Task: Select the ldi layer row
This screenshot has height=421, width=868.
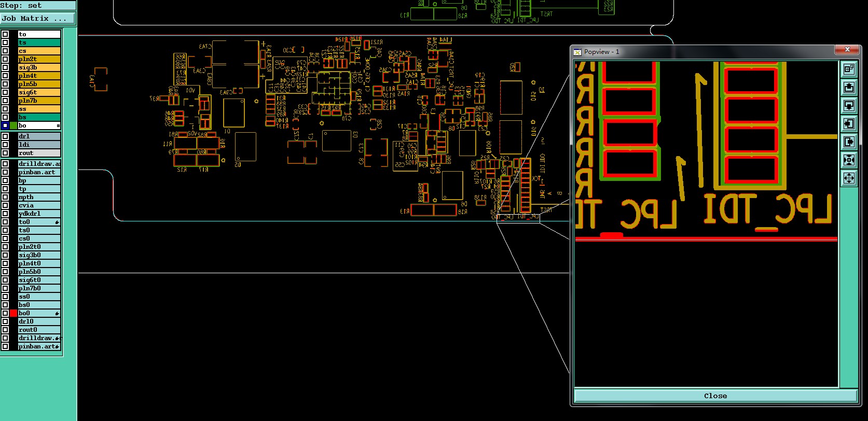Action: (x=39, y=145)
